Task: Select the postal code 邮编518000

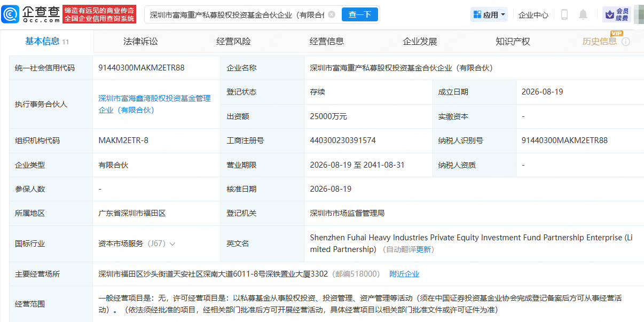Action: [x=357, y=274]
